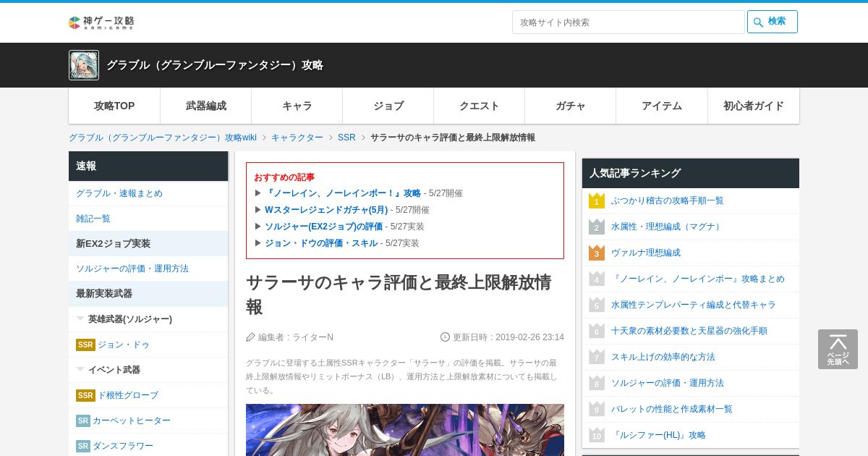Open ranking 5 水属性テンプレパーティ編成 link
This screenshot has height=456, width=868.
point(693,305)
